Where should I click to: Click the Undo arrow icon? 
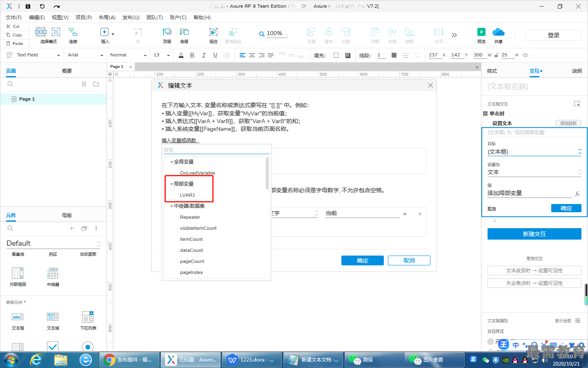(x=42, y=6)
